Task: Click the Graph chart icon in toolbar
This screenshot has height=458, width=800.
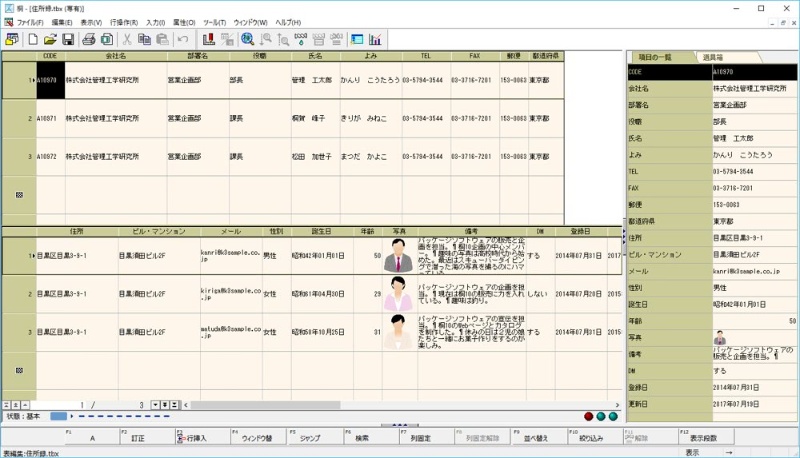Action: (375, 39)
